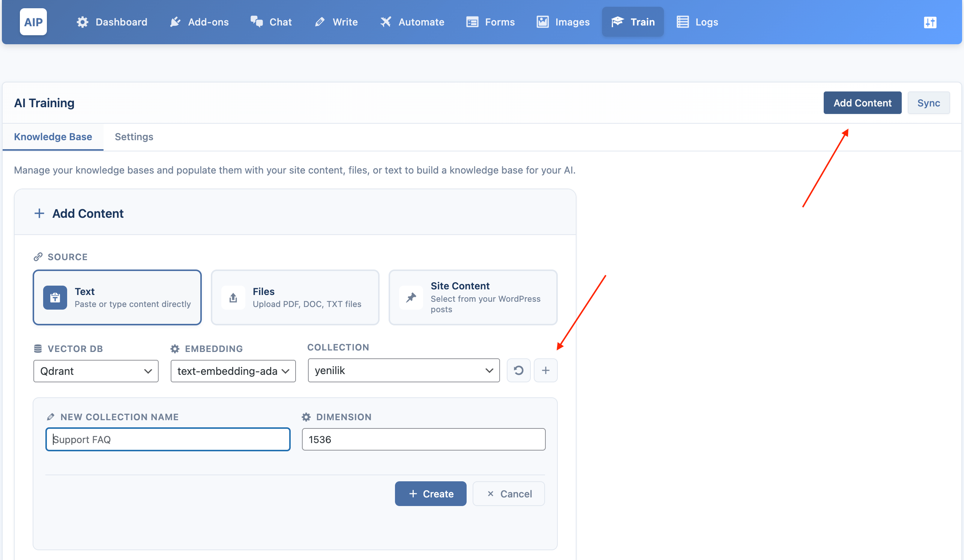Click the Dashboard gear icon
Image resolution: width=964 pixels, height=560 pixels.
82,22
